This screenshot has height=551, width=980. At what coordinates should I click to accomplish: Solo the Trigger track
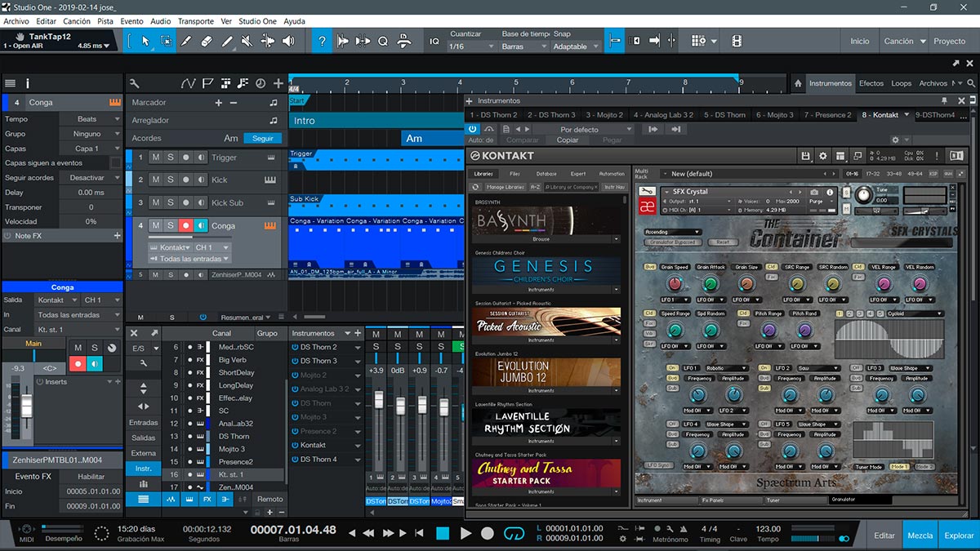(171, 158)
